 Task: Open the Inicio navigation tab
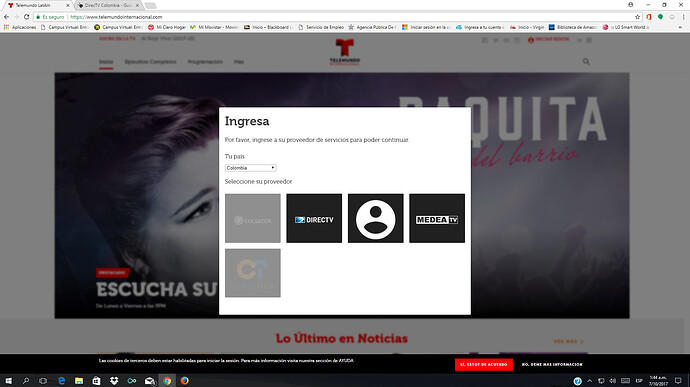(x=106, y=62)
